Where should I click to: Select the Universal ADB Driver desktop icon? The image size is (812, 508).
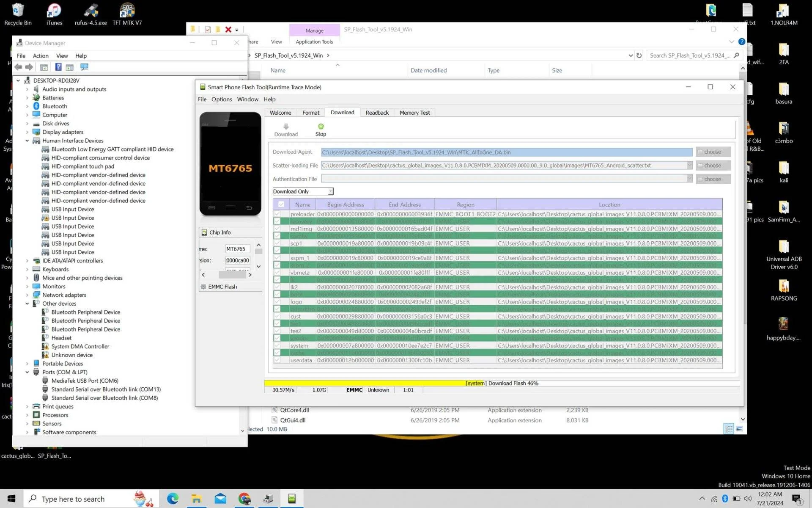784,255
